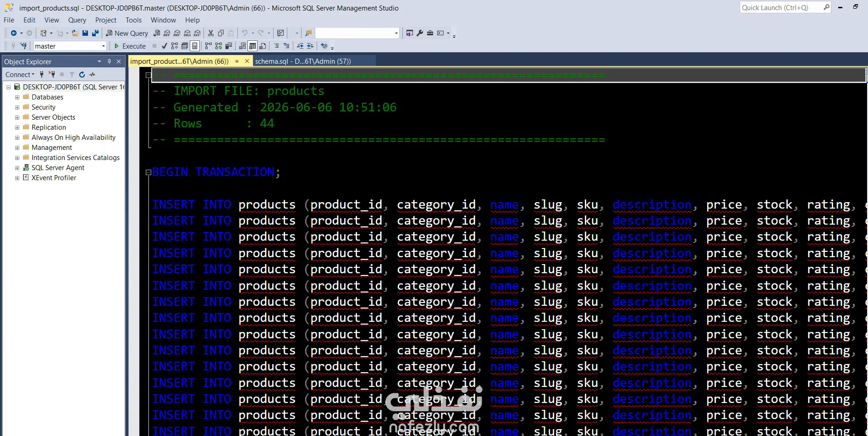The height and width of the screenshot is (436, 868).
Task: Open the Activity Monitor icon
Action: click(280, 33)
